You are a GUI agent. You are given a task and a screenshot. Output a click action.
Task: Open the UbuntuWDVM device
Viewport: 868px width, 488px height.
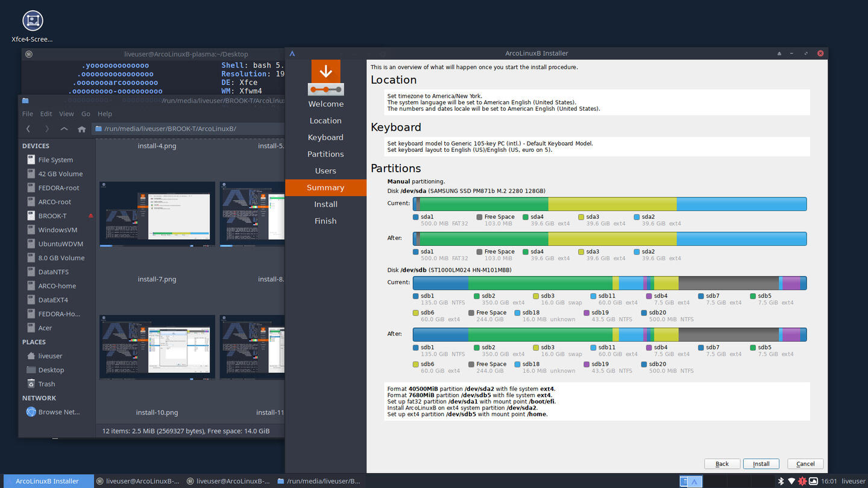[x=55, y=243]
